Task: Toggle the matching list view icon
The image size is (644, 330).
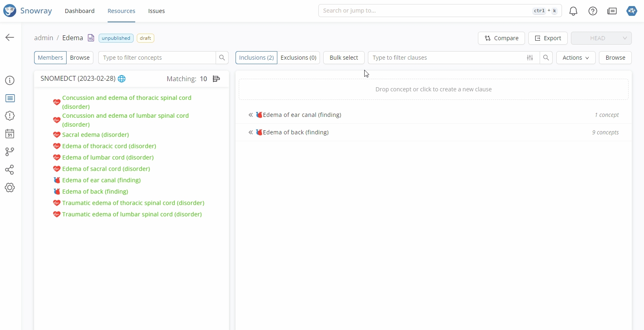Action: (x=216, y=79)
